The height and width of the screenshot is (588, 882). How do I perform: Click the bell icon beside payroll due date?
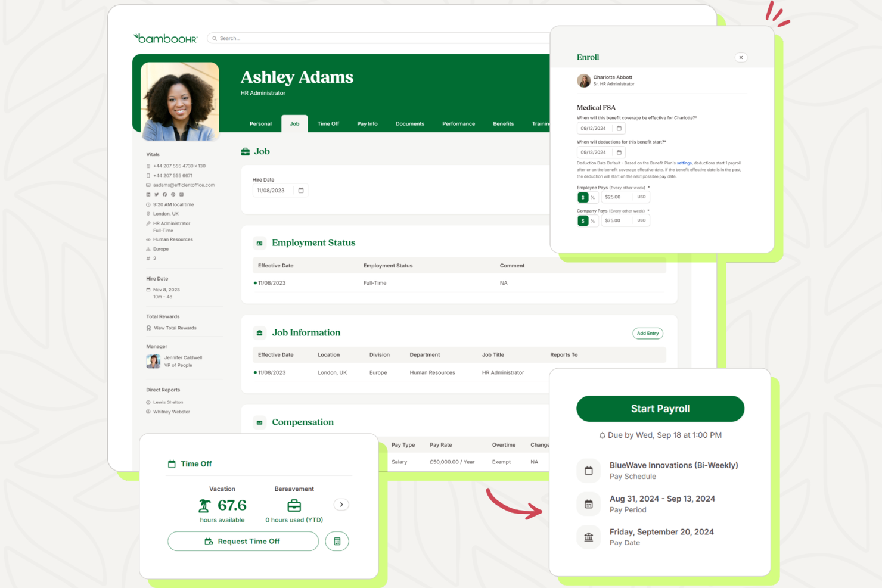coord(602,435)
